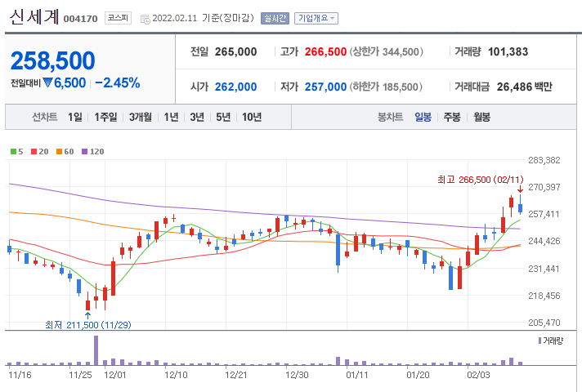Switch to the 주봉 weekly candle chart
The height and width of the screenshot is (392, 582).
pos(452,118)
